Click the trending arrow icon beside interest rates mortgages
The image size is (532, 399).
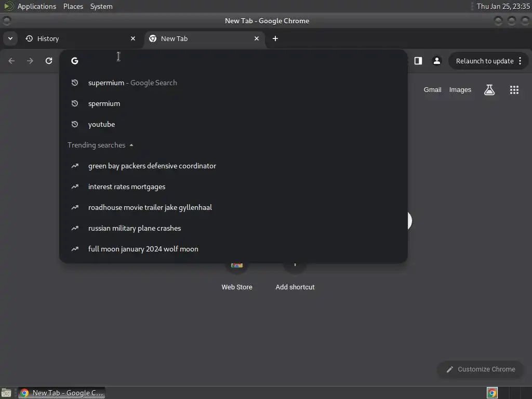(x=75, y=187)
